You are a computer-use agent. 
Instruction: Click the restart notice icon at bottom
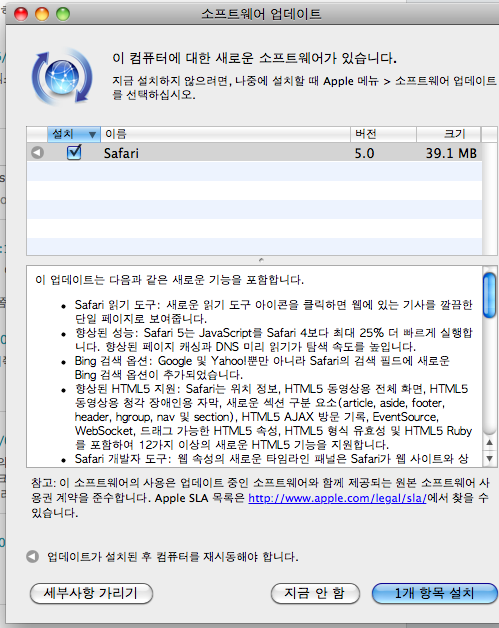[32, 557]
